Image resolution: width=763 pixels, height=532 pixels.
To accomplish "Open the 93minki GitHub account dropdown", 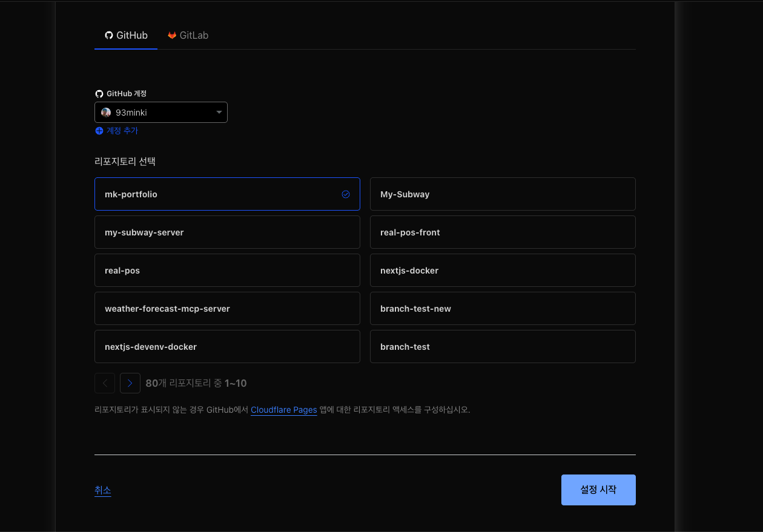I will pos(161,113).
